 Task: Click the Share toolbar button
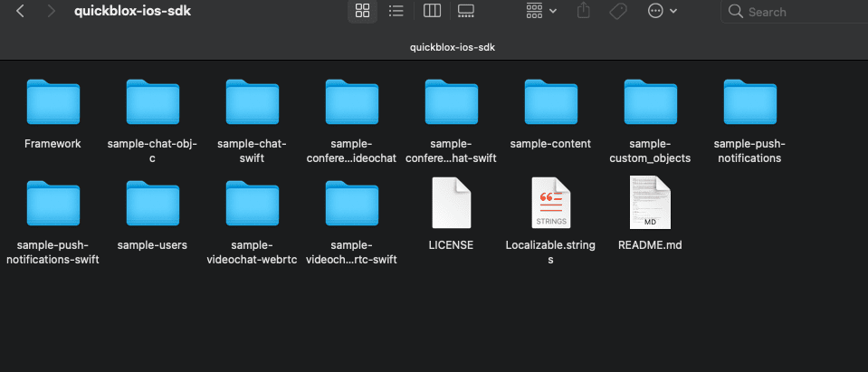[x=583, y=11]
